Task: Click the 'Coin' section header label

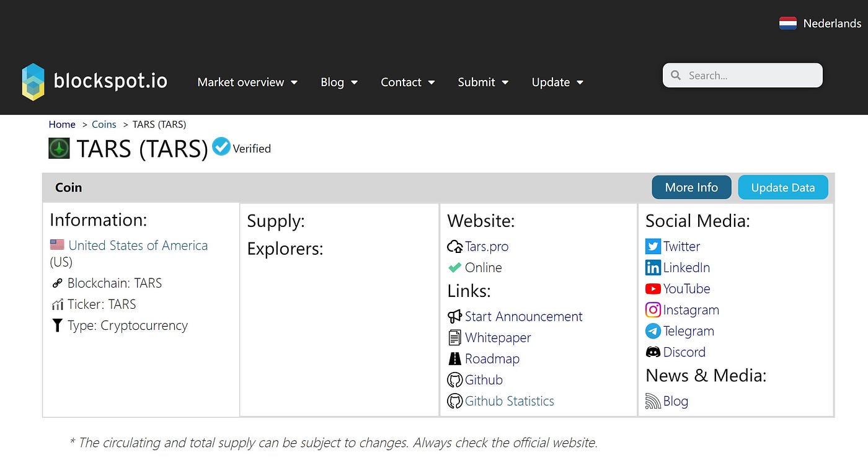Action: point(68,187)
